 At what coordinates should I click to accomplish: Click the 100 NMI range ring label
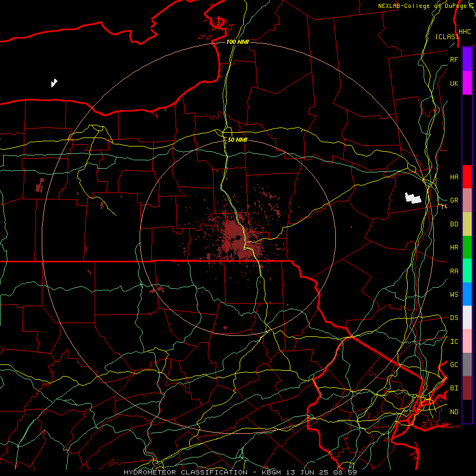(237, 42)
